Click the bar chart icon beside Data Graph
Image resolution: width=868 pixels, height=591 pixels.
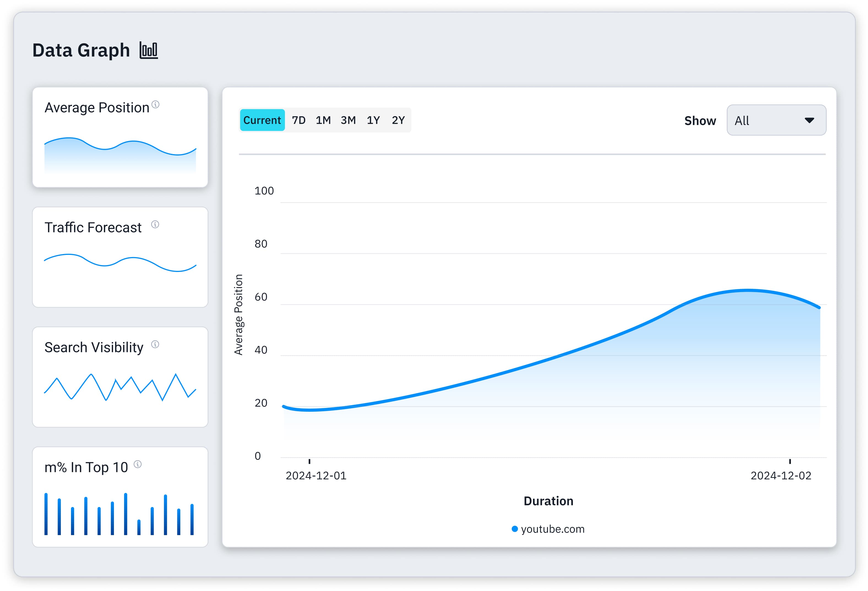149,50
